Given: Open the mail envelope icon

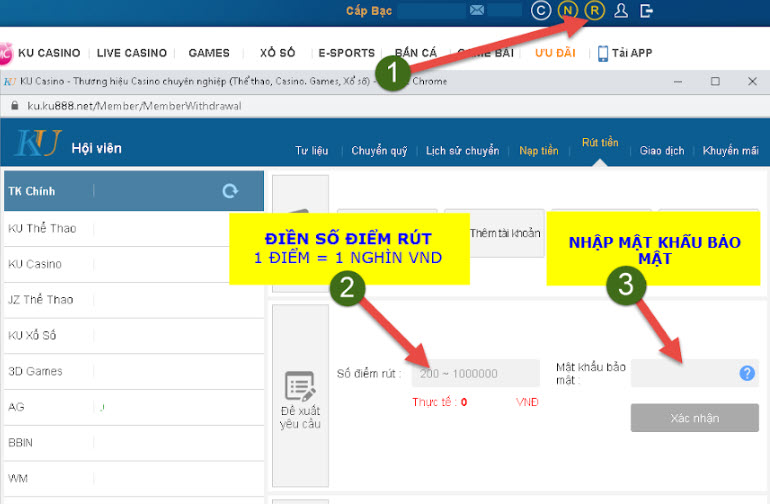Looking at the screenshot, I should pos(477,10).
